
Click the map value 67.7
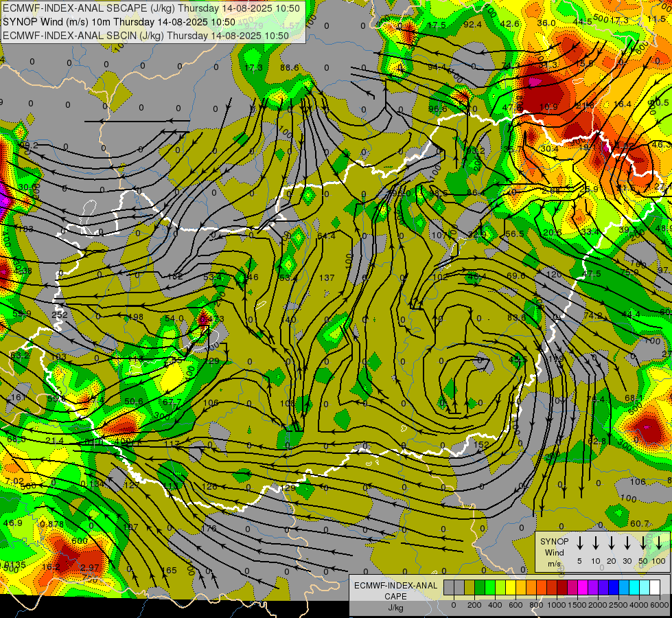coord(172,402)
